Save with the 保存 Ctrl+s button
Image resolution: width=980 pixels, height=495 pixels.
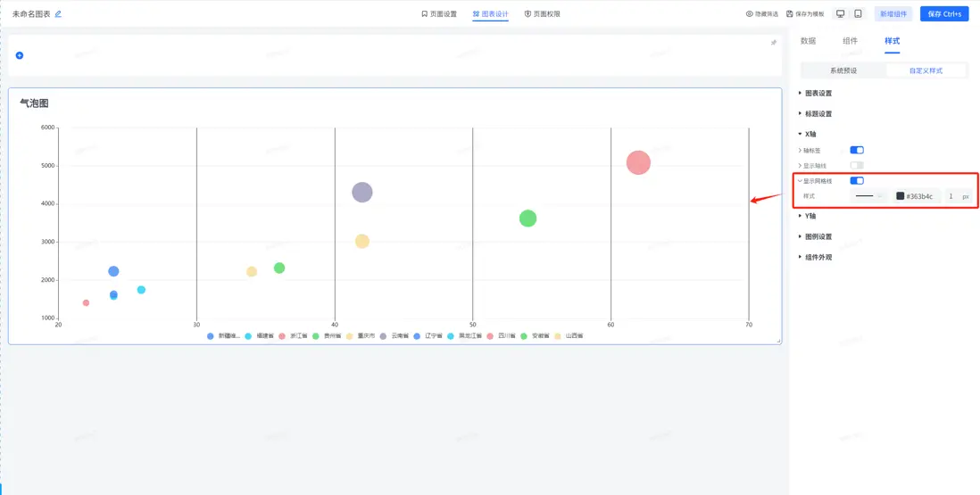(x=944, y=13)
